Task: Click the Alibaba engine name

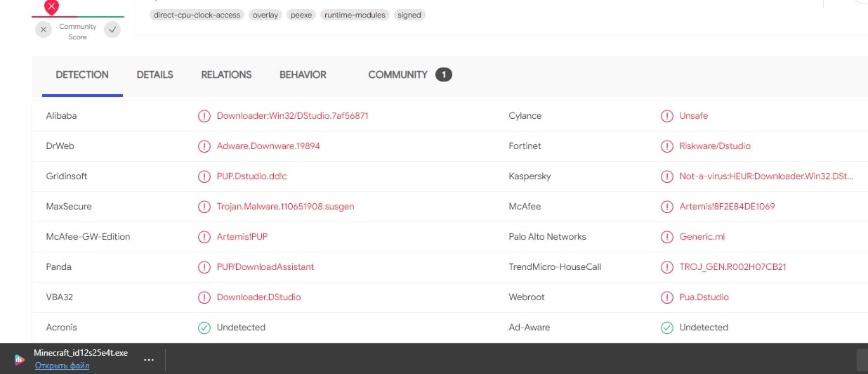Action: coord(61,116)
